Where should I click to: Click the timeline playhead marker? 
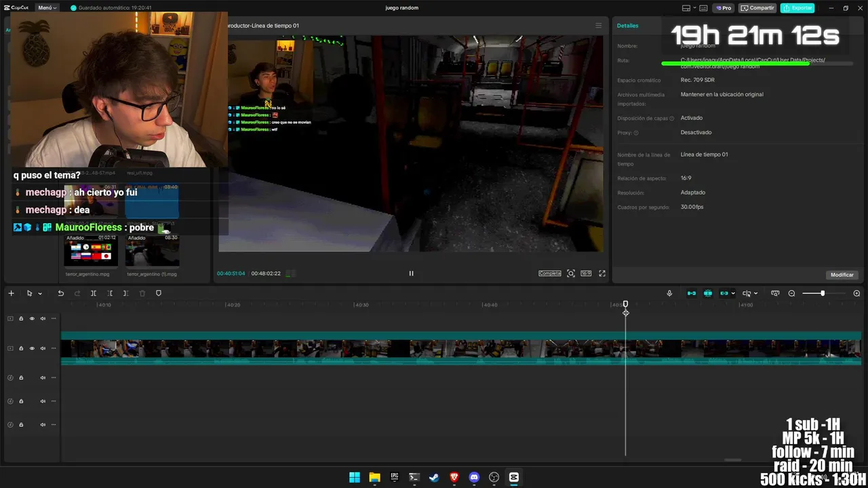click(x=625, y=305)
